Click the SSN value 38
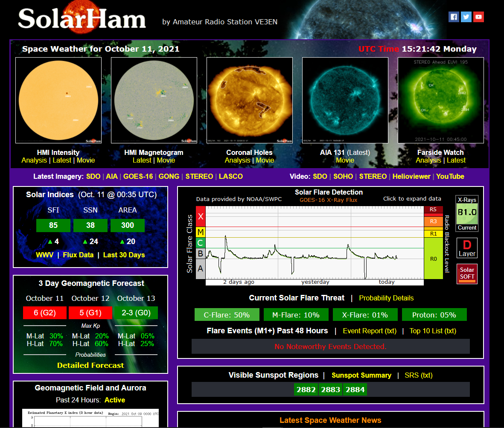 coord(90,225)
